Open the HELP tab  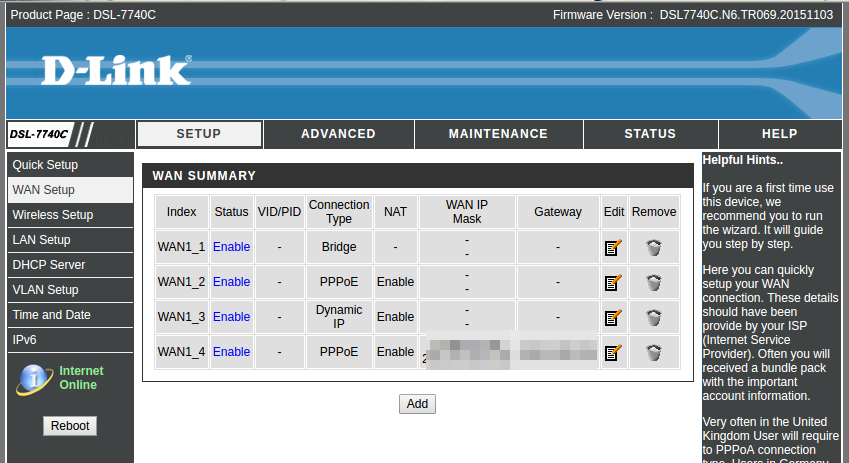click(x=779, y=134)
